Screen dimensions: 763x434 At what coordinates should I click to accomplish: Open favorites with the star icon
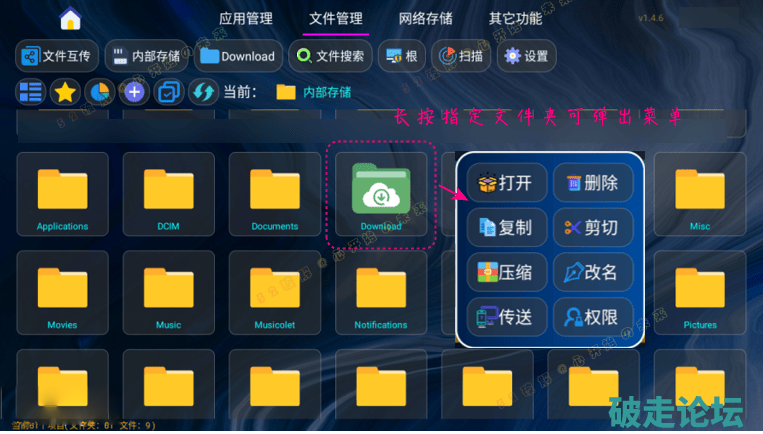pyautogui.click(x=65, y=92)
